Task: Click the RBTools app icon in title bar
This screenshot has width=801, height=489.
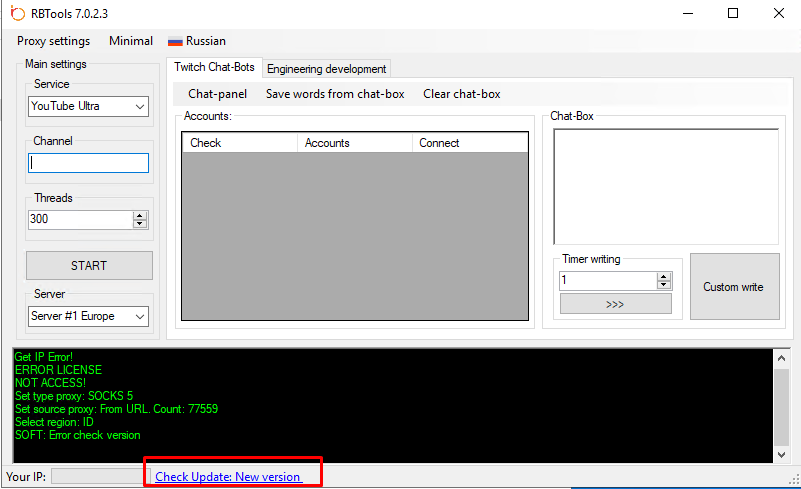Action: [16, 13]
